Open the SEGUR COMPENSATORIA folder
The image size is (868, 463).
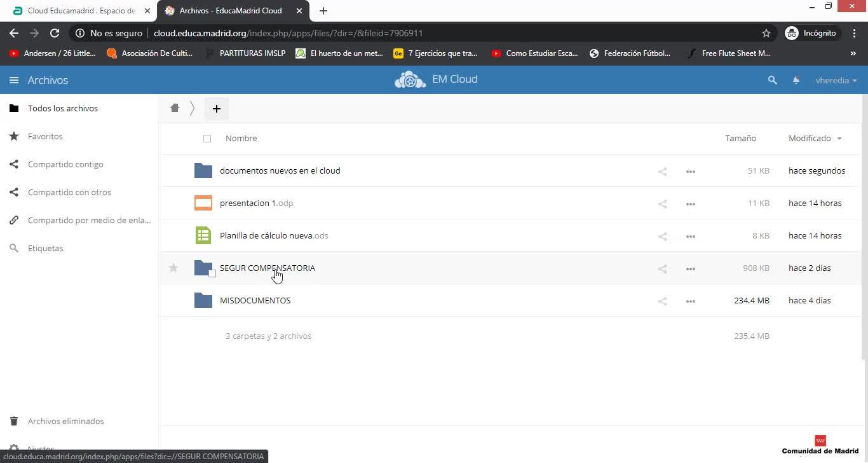268,268
